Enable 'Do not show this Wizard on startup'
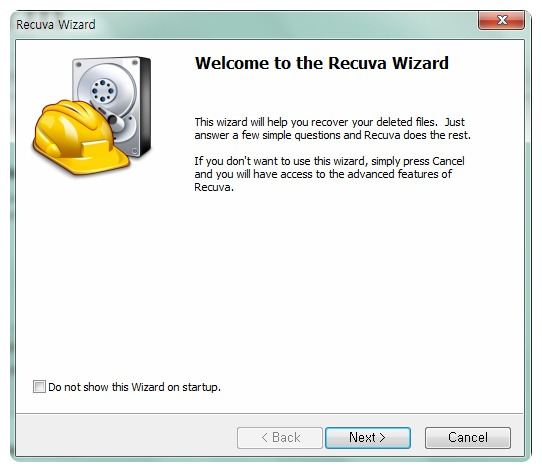 click(x=39, y=387)
